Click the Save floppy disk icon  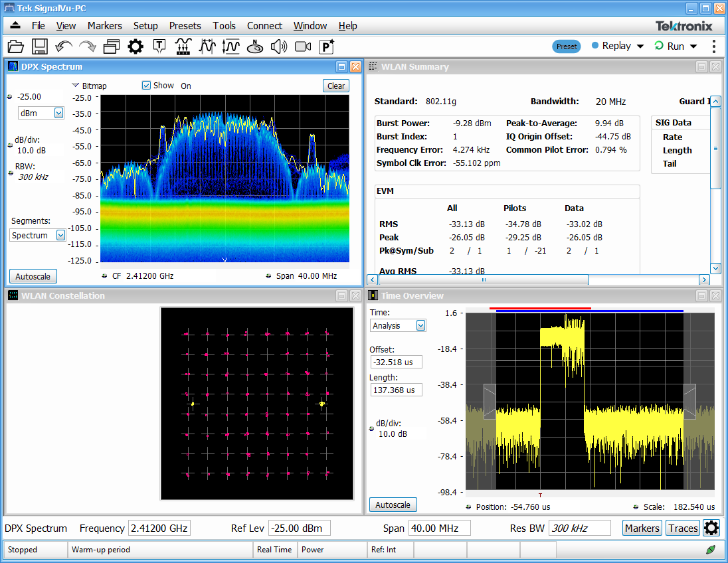(x=40, y=46)
